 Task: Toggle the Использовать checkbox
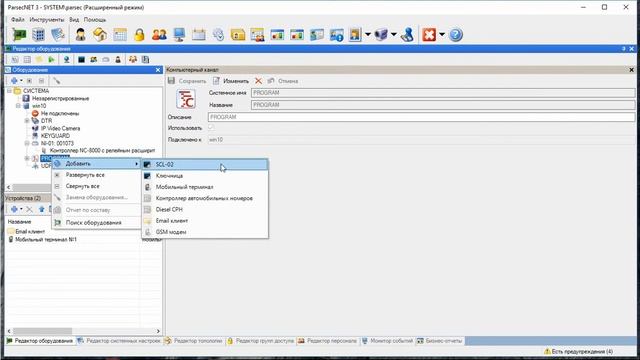(x=211, y=128)
